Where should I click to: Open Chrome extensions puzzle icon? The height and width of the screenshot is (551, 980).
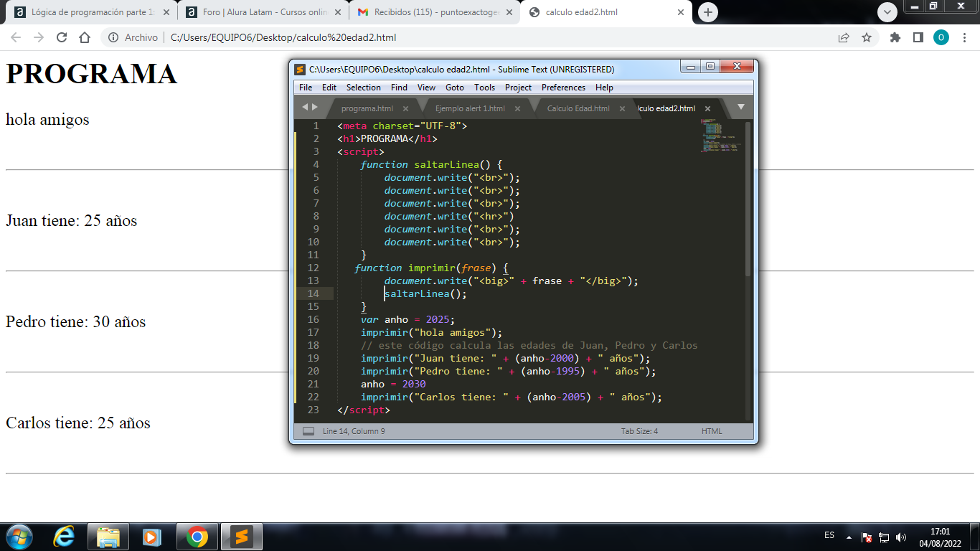point(895,38)
